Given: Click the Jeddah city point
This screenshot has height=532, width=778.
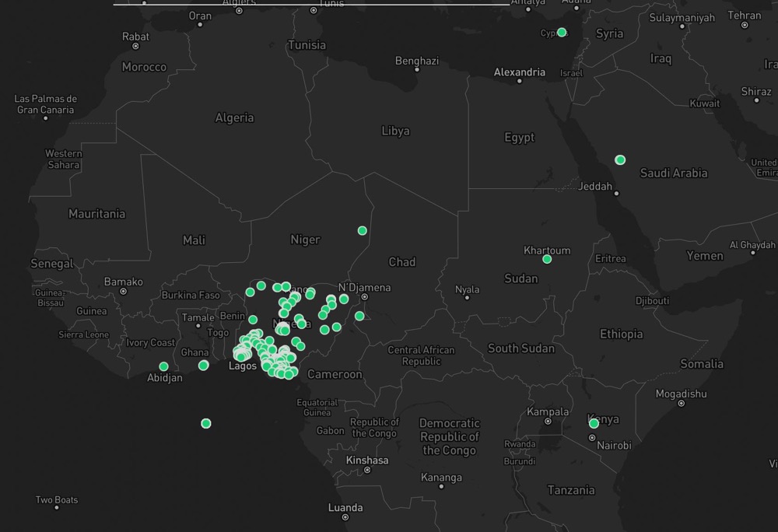Looking at the screenshot, I should (616, 194).
